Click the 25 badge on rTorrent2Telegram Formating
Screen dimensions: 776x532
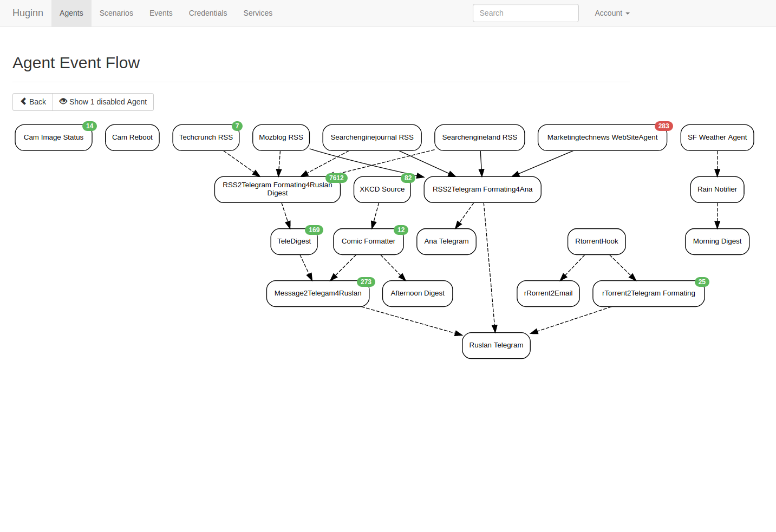(x=702, y=282)
